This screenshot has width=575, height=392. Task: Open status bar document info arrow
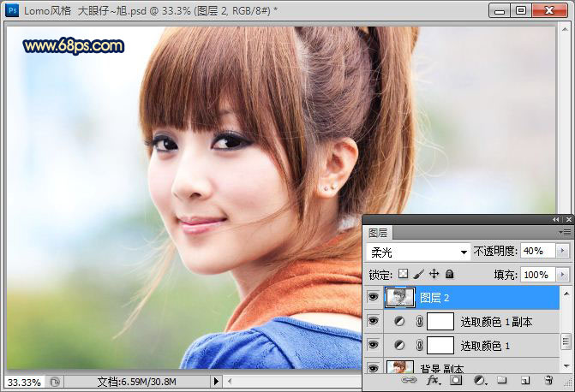[216, 382]
